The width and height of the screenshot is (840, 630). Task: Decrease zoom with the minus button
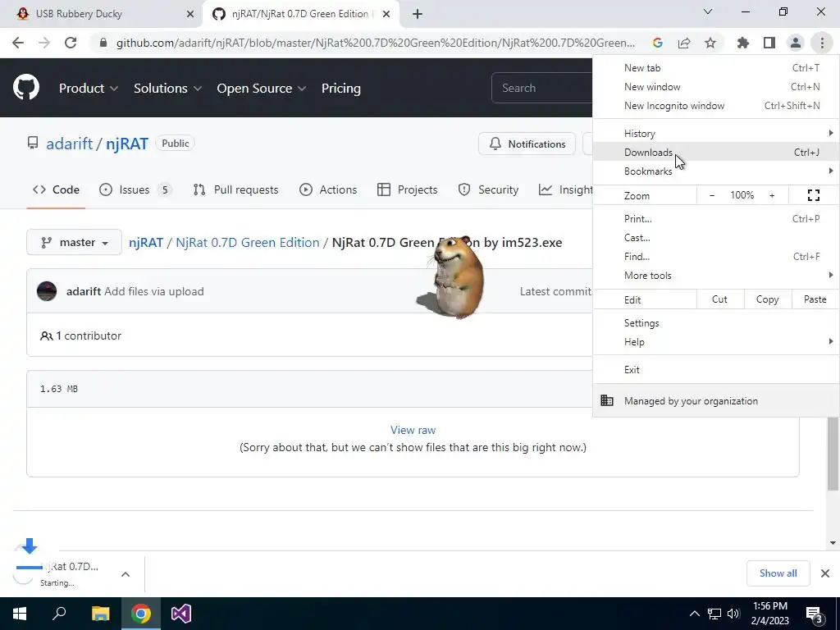(x=712, y=195)
